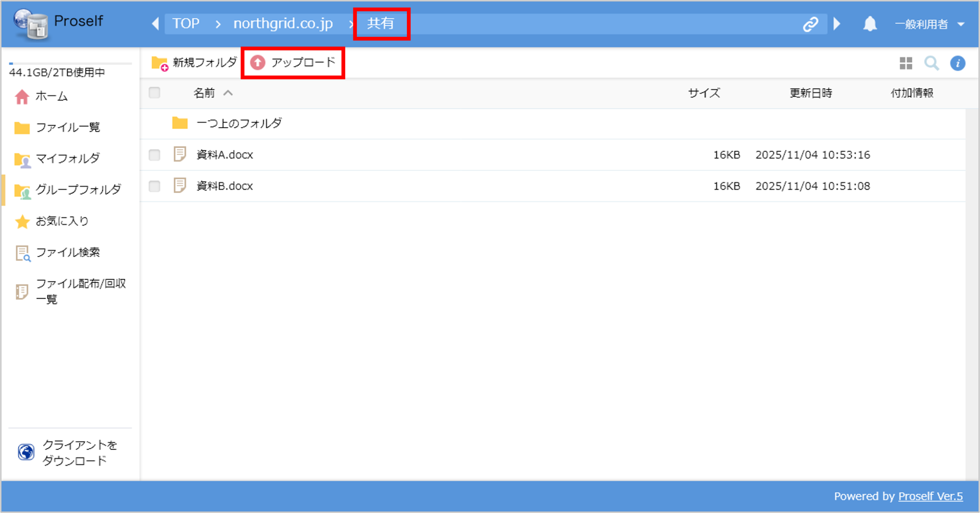Check the checkbox next to 資料A.docx

coord(155,155)
